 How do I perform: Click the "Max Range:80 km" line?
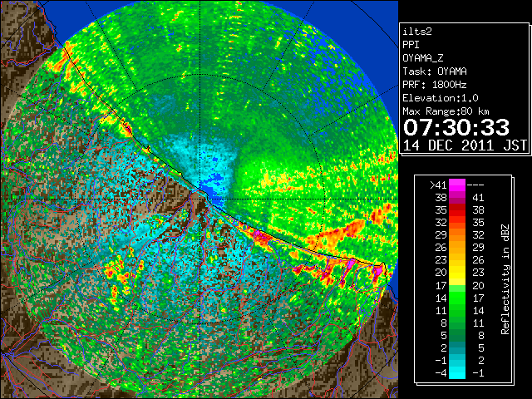point(446,111)
